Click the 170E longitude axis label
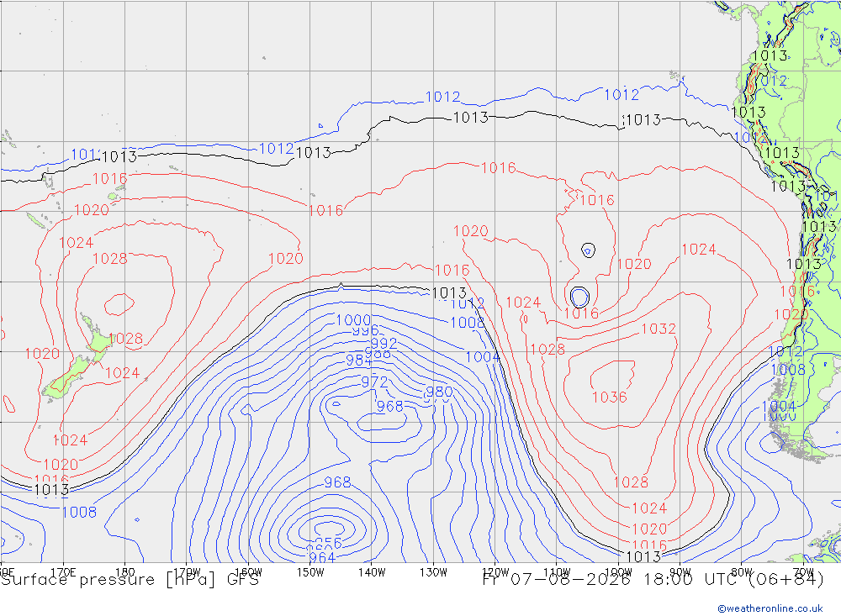Viewport: 841px width, 616px height. [63, 572]
